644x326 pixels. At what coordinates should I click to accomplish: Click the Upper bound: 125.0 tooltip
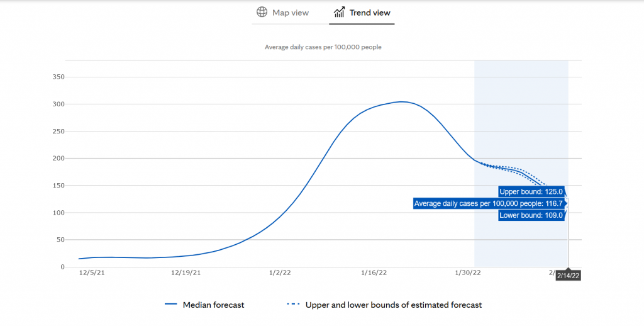(530, 191)
